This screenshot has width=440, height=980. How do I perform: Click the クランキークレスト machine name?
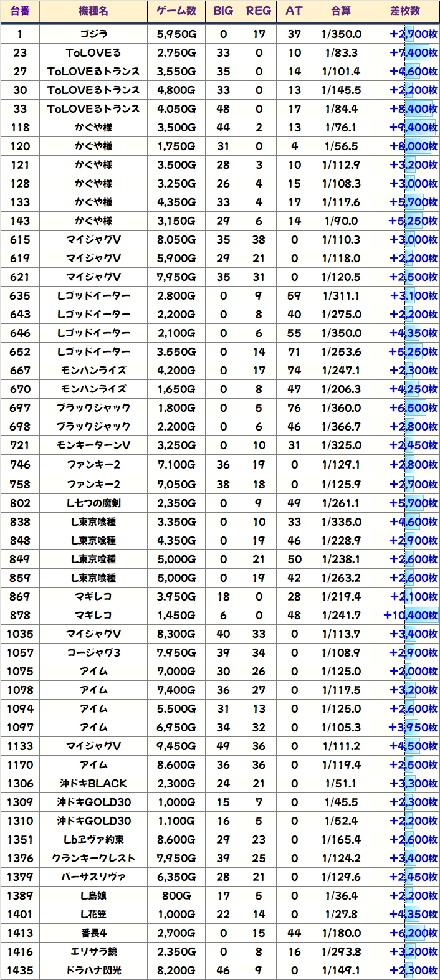[x=93, y=858]
